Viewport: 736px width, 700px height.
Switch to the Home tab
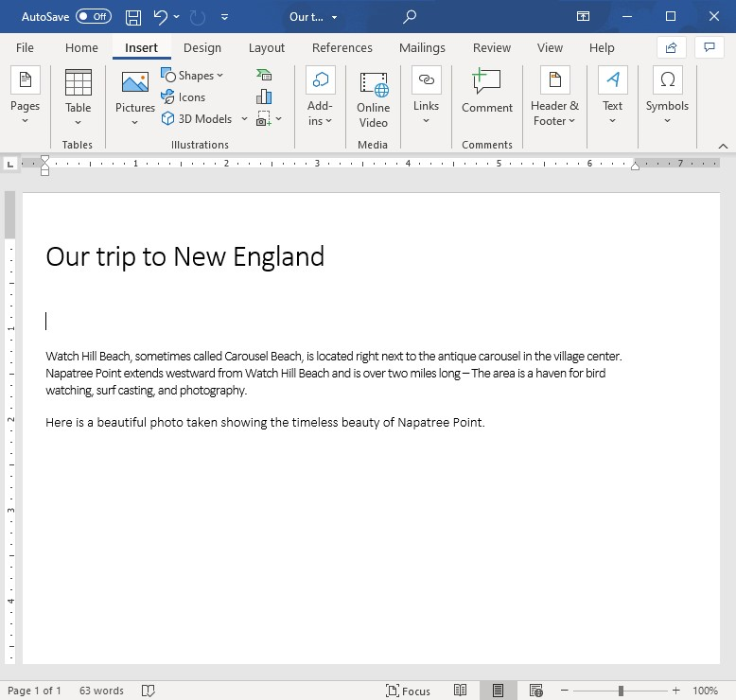point(81,48)
